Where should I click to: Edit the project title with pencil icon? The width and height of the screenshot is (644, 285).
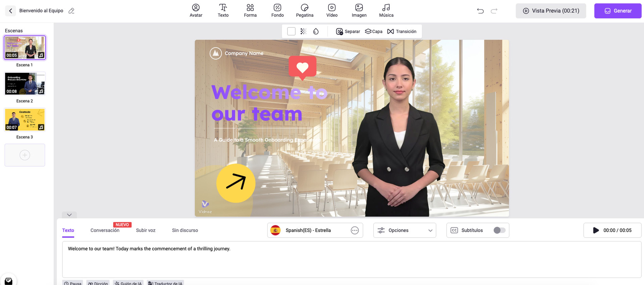pyautogui.click(x=71, y=11)
